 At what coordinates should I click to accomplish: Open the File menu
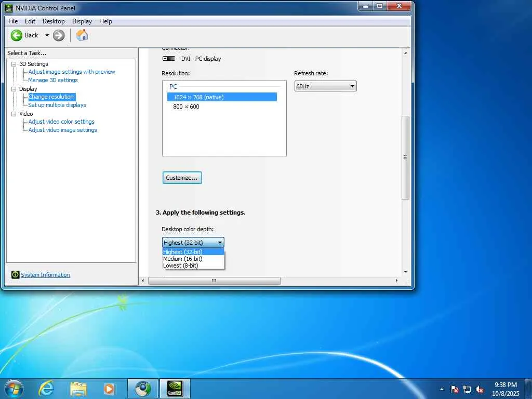[13, 21]
